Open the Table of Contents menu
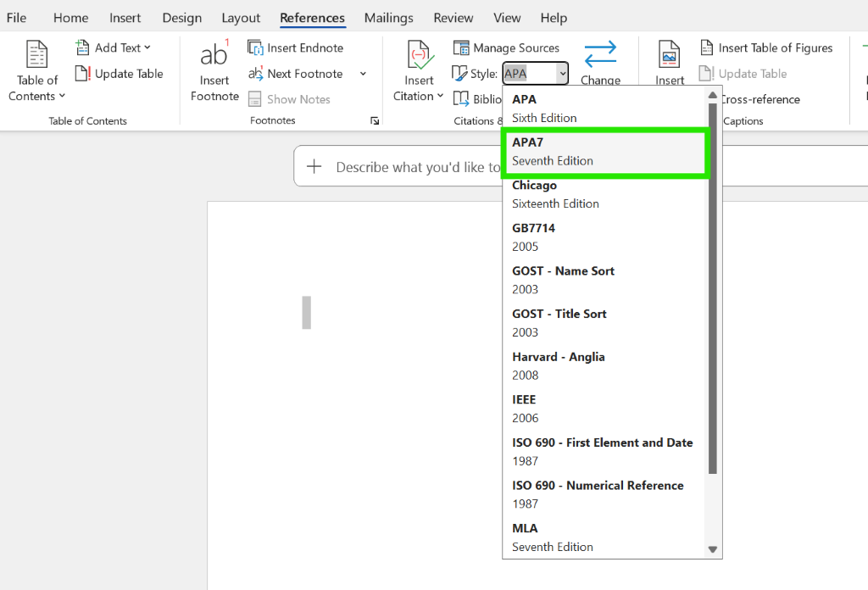This screenshot has height=590, width=868. click(36, 71)
